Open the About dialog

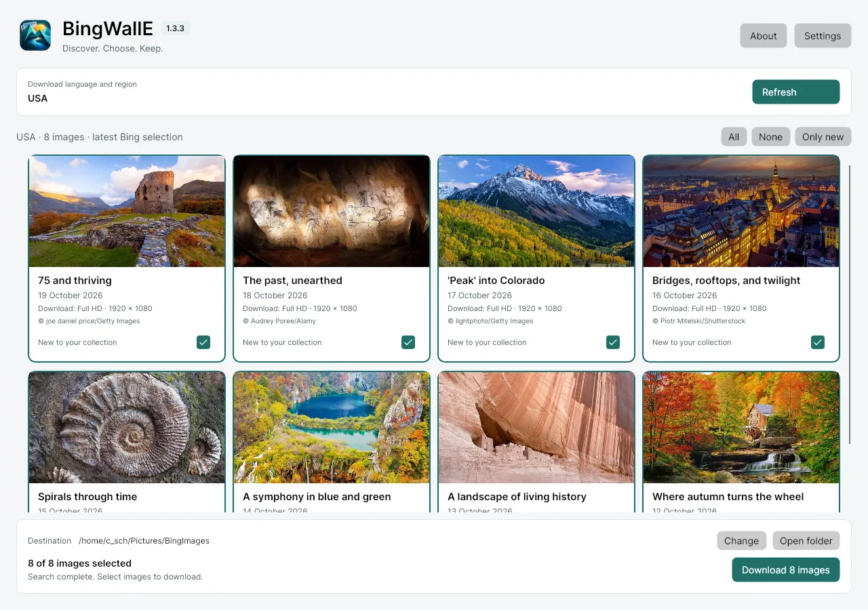[x=764, y=36]
